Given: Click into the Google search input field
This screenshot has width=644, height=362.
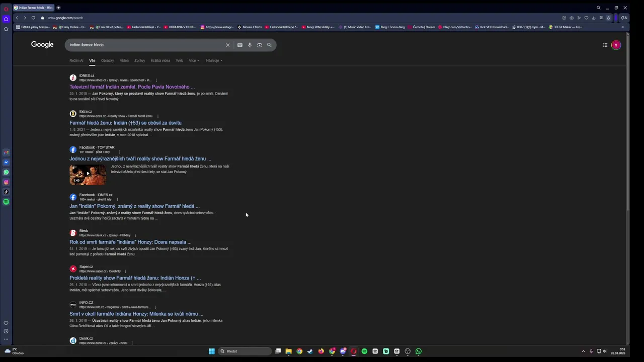Looking at the screenshot, I should [146, 45].
